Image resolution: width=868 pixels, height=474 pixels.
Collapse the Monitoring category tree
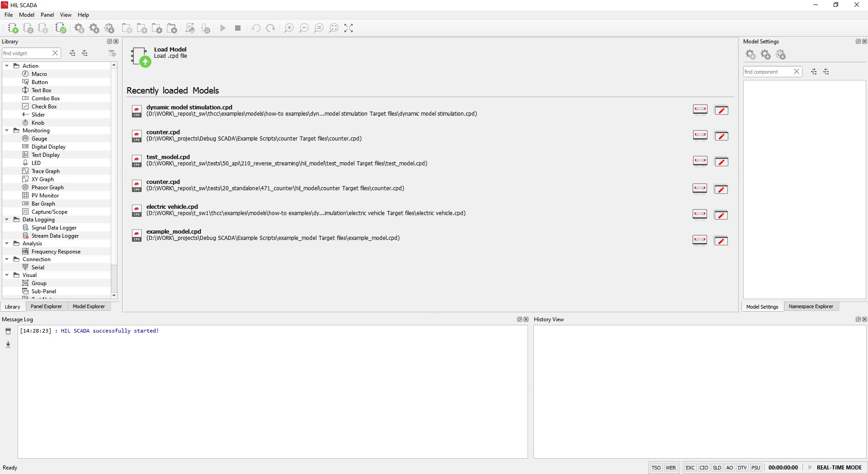7,131
